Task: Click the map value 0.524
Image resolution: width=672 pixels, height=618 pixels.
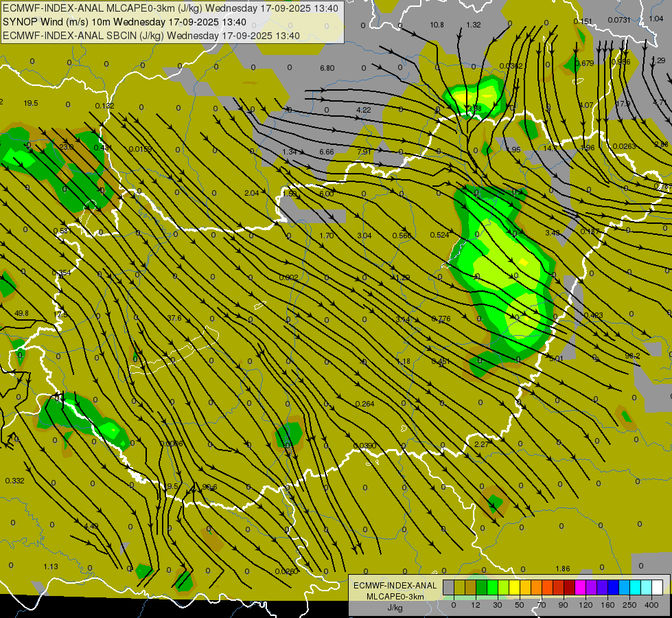Action: pyautogui.click(x=439, y=235)
